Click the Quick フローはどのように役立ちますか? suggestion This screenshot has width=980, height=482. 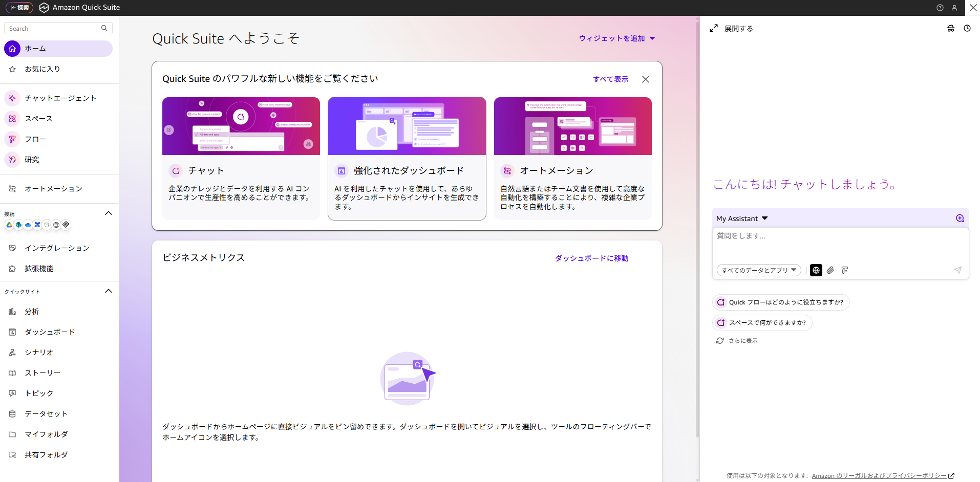point(780,302)
